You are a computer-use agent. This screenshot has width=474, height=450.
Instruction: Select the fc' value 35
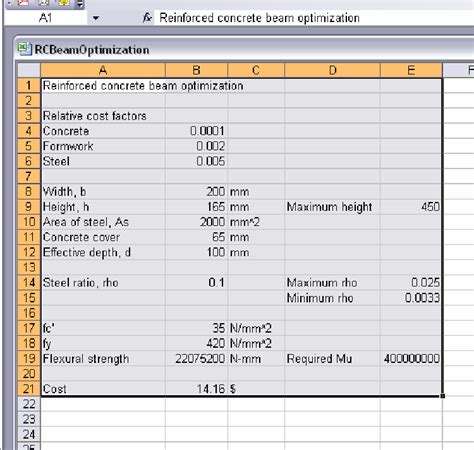tap(197, 328)
